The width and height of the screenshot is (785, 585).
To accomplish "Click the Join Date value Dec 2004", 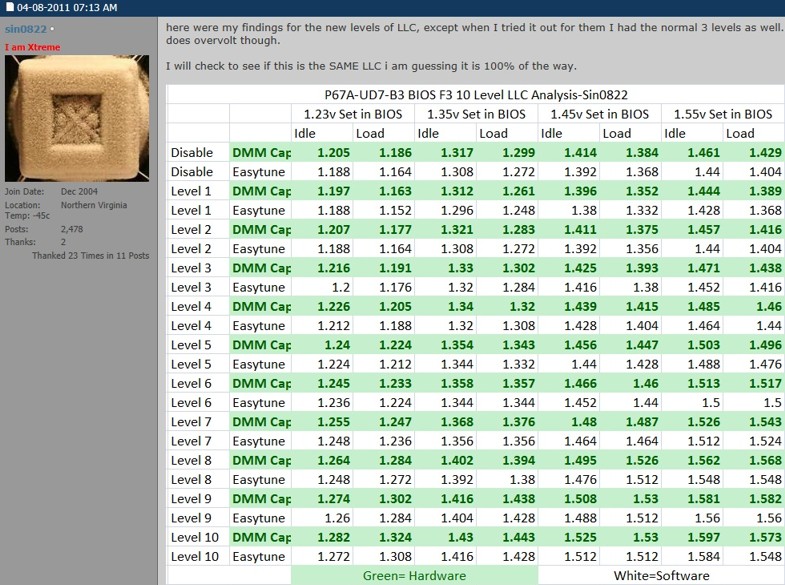I will pos(79,192).
